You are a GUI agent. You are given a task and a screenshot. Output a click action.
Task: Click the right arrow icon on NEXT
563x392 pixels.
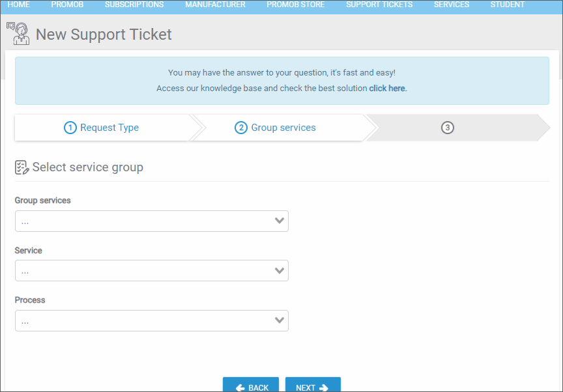[x=323, y=387]
